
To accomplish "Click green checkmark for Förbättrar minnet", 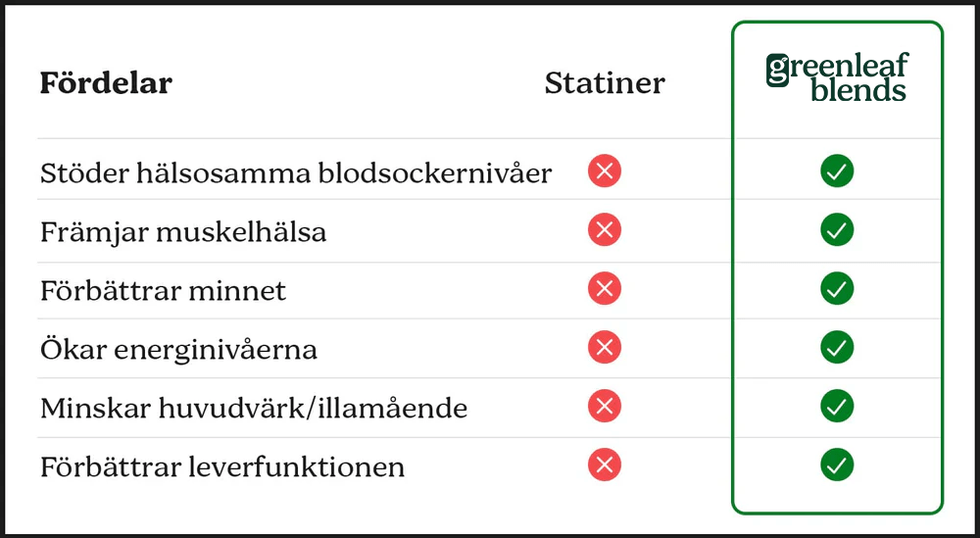I will click(x=837, y=289).
